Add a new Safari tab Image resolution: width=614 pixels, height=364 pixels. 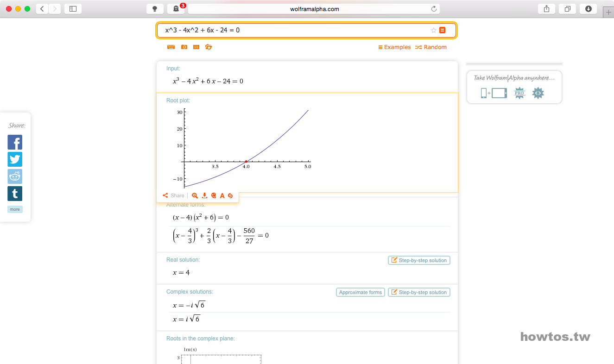point(608,13)
